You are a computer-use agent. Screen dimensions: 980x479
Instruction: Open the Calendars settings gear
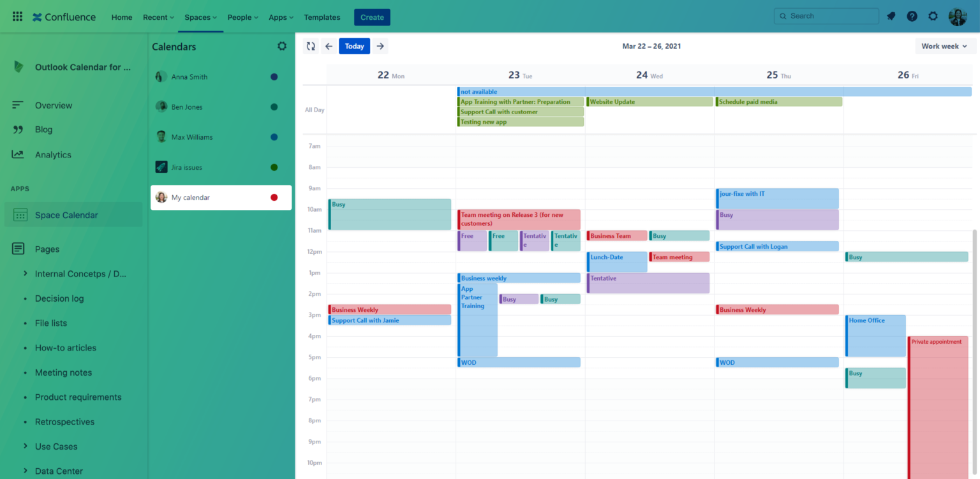point(282,46)
